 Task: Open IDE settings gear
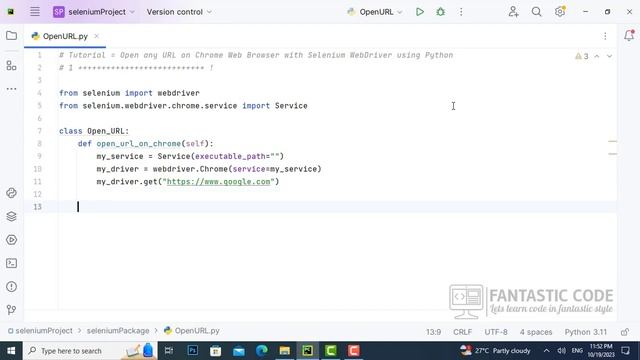coord(560,12)
